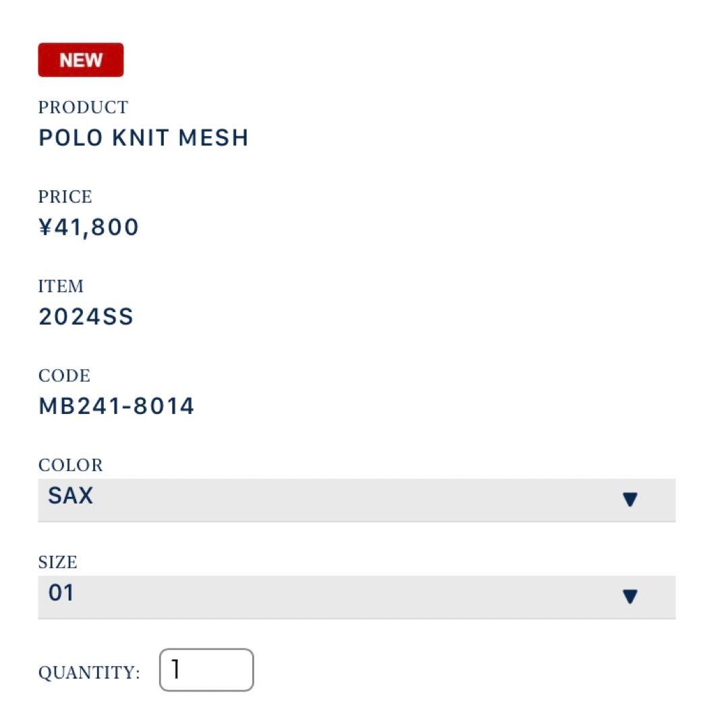Click the POLO KNIT MESH product name
Image resolution: width=714 pixels, height=728 pixels.
[x=144, y=137]
